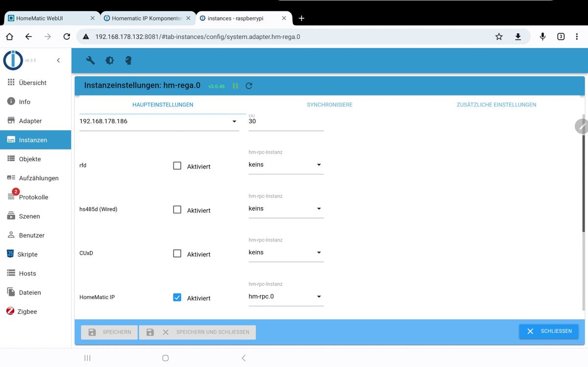Open Szenen in the sidebar
Screen dimensions: 588x367
click(x=35, y=217)
